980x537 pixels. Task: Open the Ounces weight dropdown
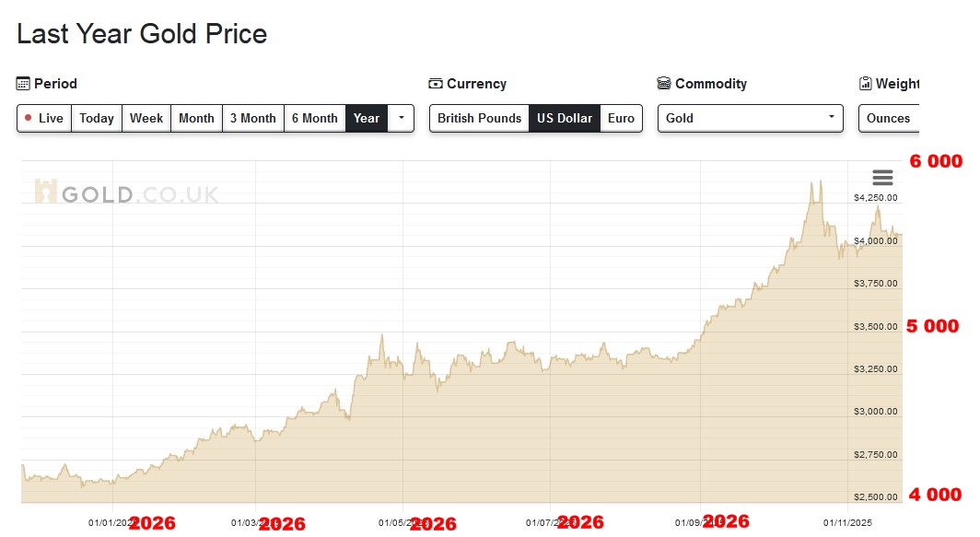(888, 118)
